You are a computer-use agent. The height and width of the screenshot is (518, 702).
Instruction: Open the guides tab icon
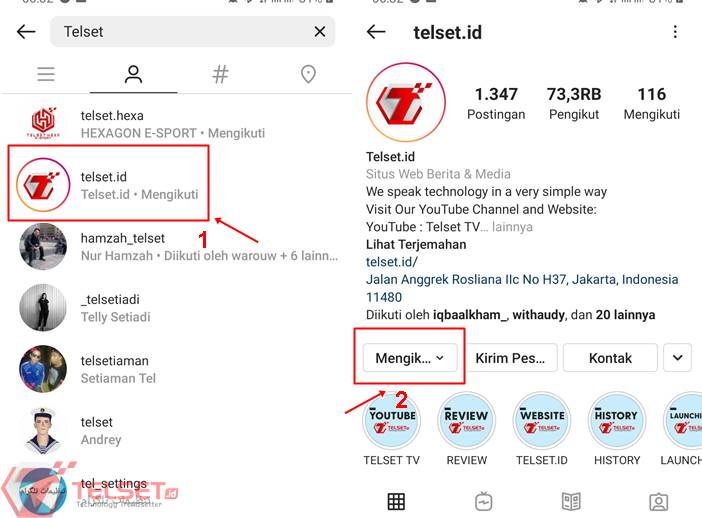[571, 501]
